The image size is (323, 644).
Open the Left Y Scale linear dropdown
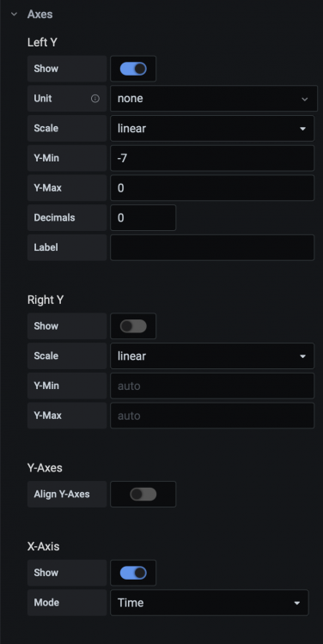(212, 129)
